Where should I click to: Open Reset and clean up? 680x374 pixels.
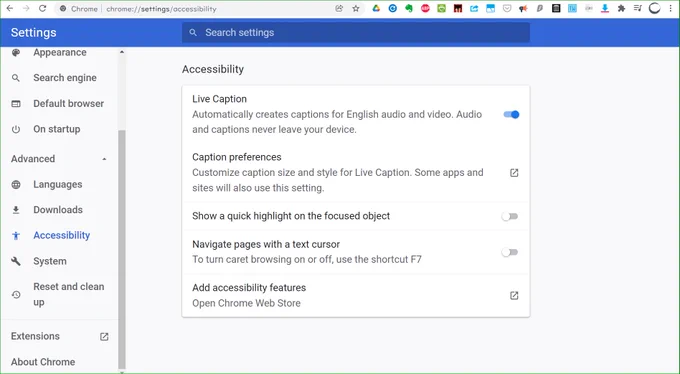coord(69,295)
